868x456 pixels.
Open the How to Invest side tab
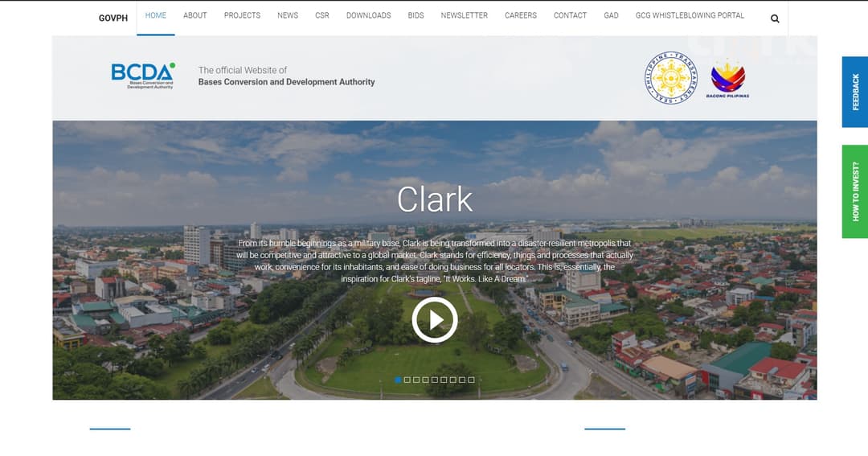point(855,191)
